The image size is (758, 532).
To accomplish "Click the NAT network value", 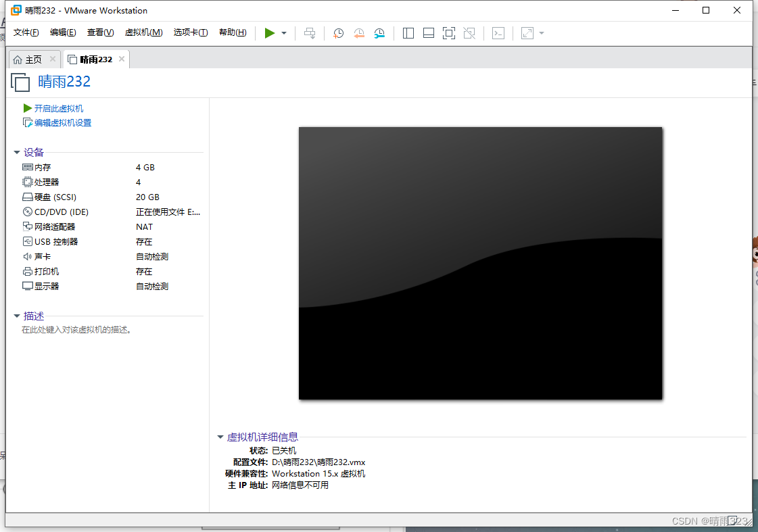I will click(x=144, y=226).
